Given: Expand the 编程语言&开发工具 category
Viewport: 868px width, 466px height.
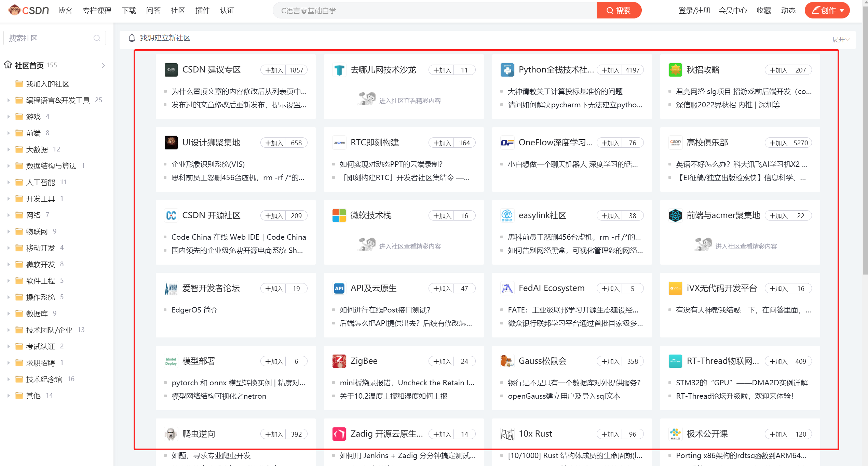Looking at the screenshot, I should 9,100.
